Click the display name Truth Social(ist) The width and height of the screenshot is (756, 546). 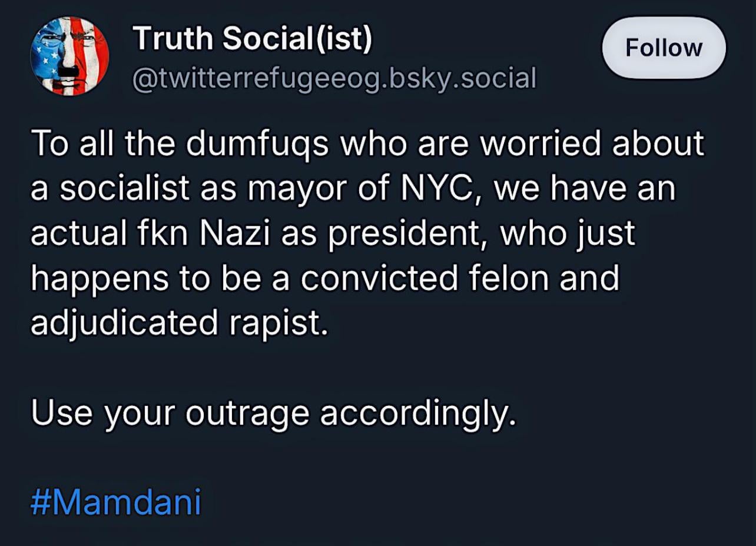[253, 39]
